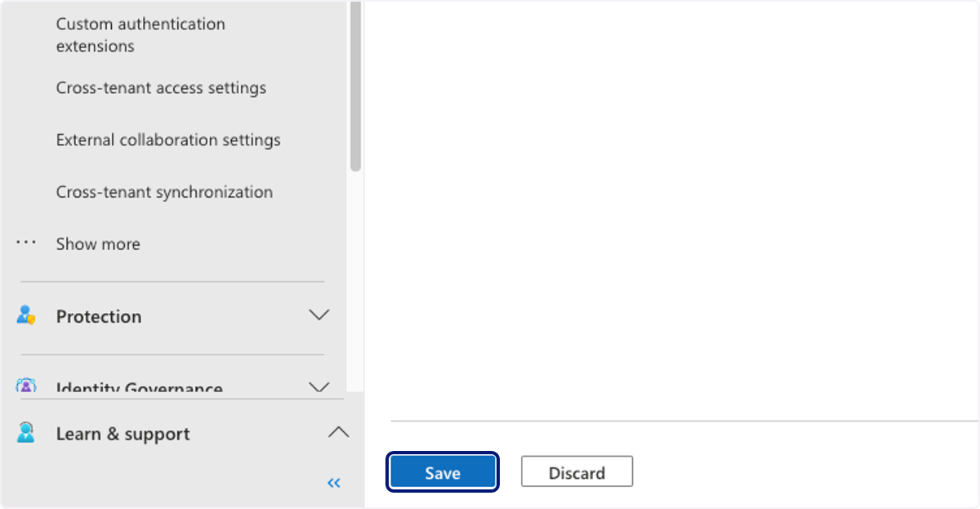This screenshot has width=980, height=509.
Task: Collapse the sidebar with double-arrow icon
Action: coord(333,483)
